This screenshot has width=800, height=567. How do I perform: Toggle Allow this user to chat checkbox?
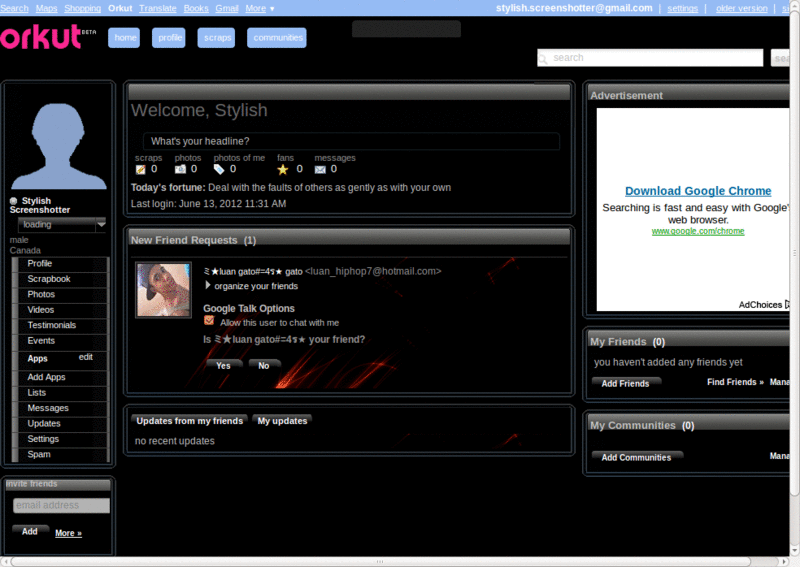(x=209, y=321)
